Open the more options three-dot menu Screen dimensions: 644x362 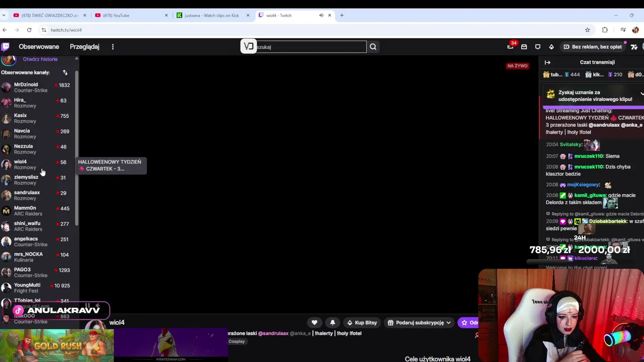point(113,47)
